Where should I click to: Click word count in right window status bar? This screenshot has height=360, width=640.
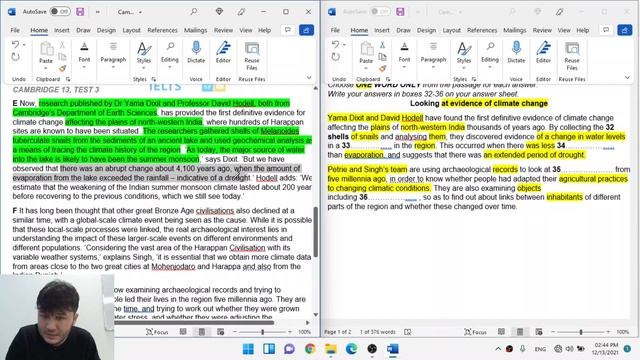point(378,332)
